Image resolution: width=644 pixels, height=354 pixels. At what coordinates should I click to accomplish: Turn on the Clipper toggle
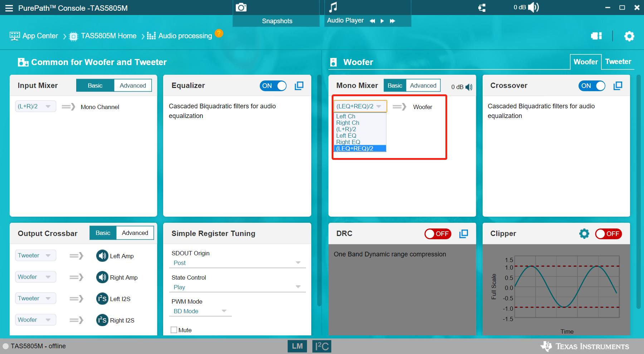coord(609,234)
